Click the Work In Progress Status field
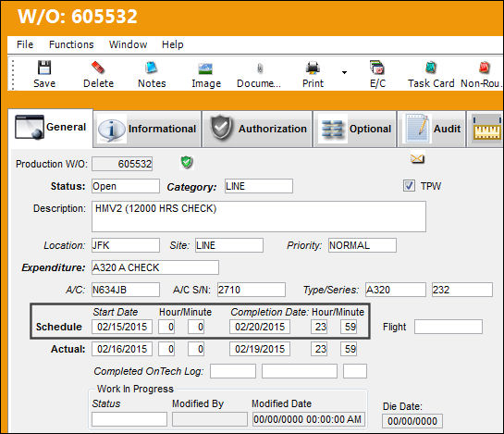The image size is (504, 434). pyautogui.click(x=129, y=419)
